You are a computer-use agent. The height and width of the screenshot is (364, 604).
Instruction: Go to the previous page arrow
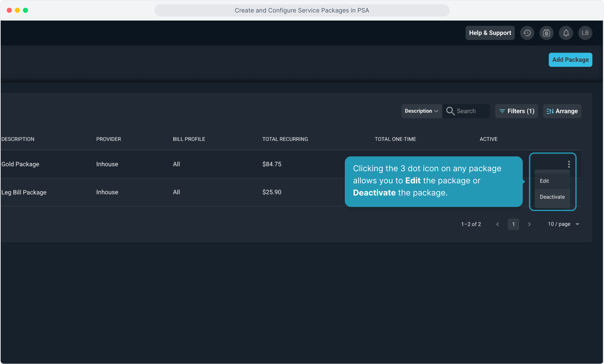(497, 224)
